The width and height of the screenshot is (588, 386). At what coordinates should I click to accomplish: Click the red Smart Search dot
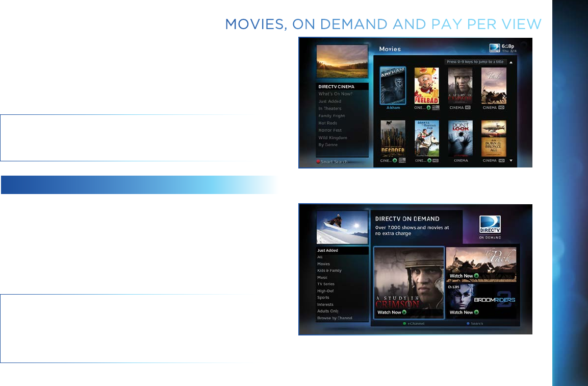tap(318, 162)
